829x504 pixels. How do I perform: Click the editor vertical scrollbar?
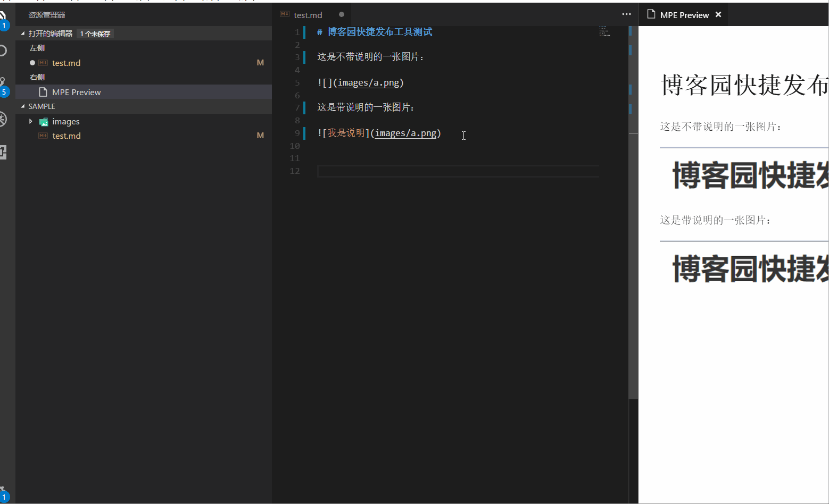(633, 213)
